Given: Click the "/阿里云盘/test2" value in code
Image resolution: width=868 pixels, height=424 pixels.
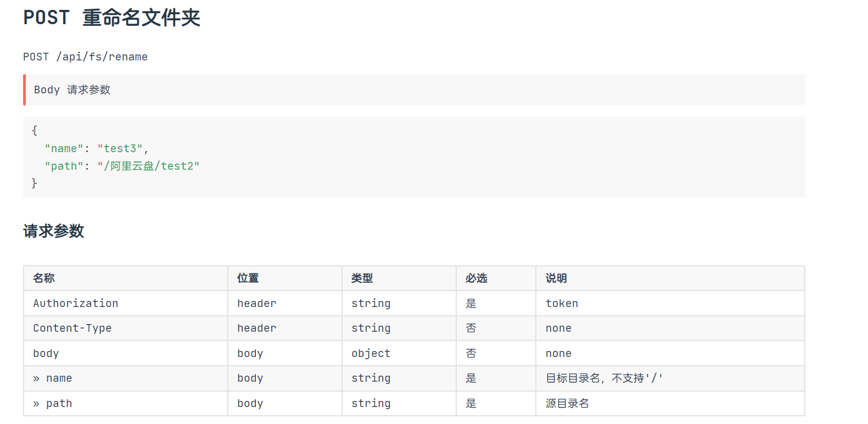Looking at the screenshot, I should coord(148,166).
